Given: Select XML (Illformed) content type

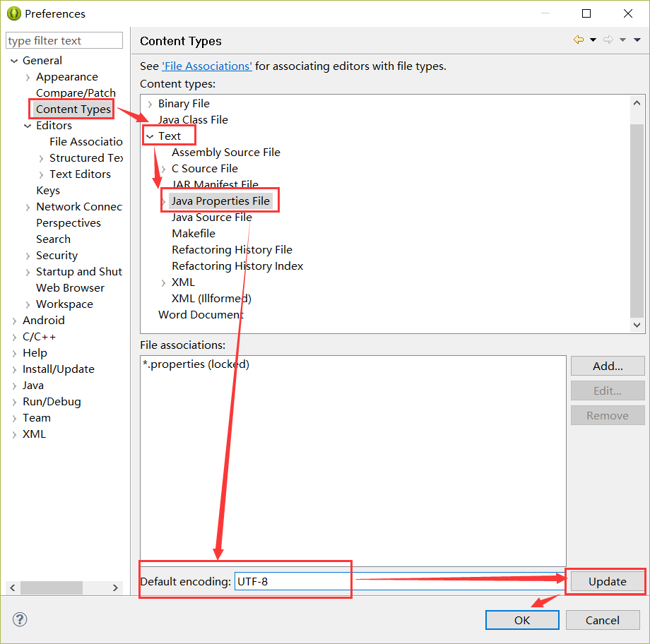Looking at the screenshot, I should tap(211, 299).
